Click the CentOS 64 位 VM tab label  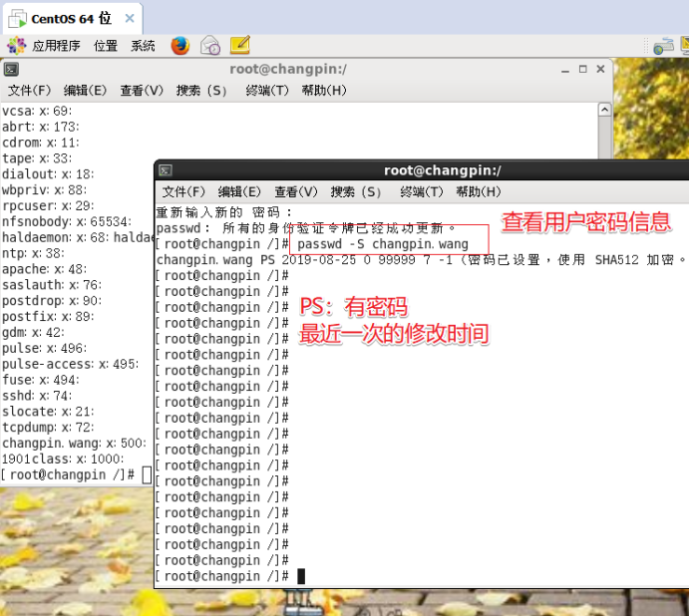[x=71, y=19]
